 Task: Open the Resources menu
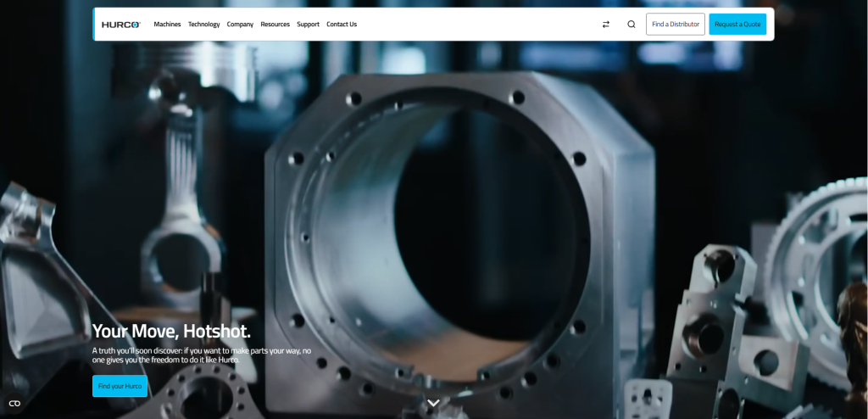click(x=275, y=25)
